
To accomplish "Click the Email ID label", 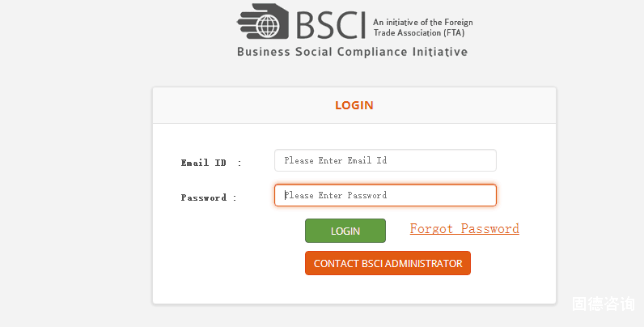I will pyautogui.click(x=204, y=163).
